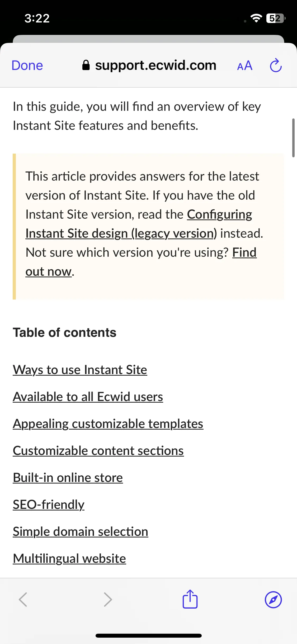Open Available to all Ecwid users section
Screen dimensions: 297x644
88,397
